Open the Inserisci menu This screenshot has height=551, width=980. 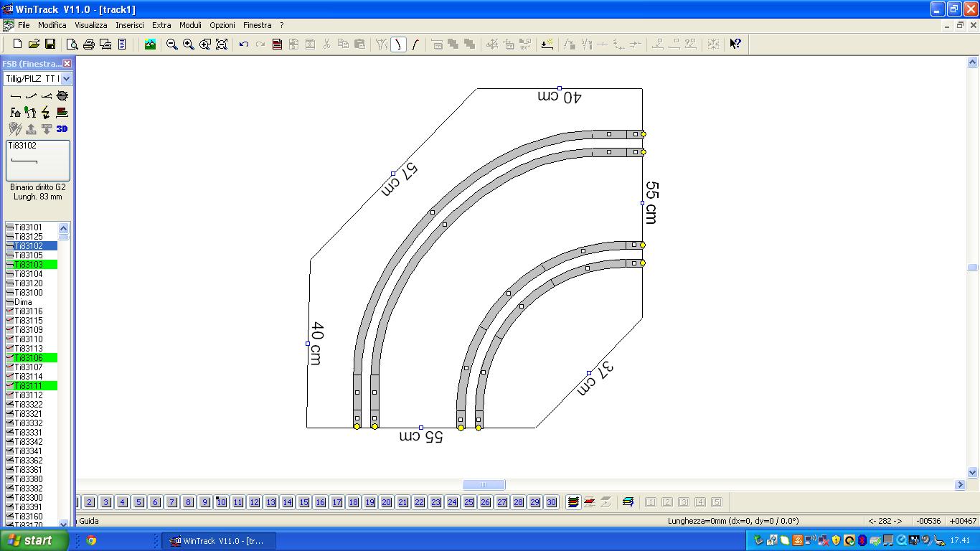point(130,25)
